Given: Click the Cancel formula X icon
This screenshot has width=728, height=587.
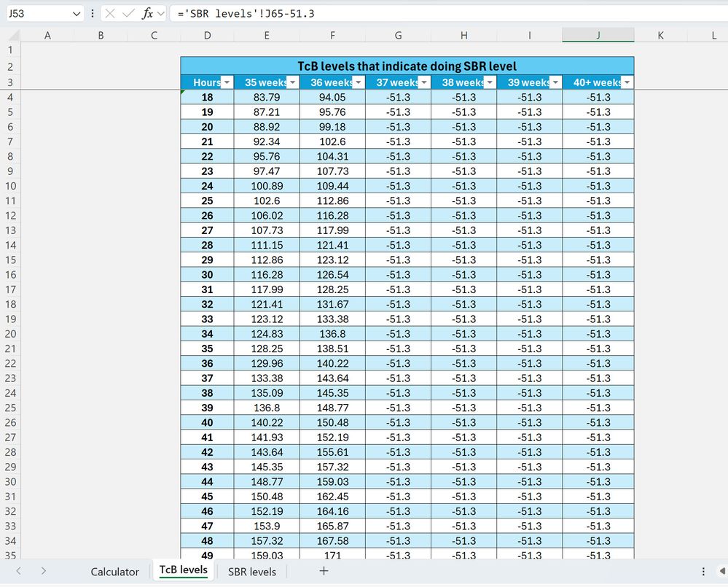Looking at the screenshot, I should pos(110,13).
